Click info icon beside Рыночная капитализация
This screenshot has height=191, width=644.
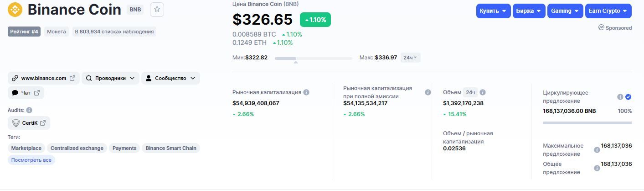pos(306,92)
